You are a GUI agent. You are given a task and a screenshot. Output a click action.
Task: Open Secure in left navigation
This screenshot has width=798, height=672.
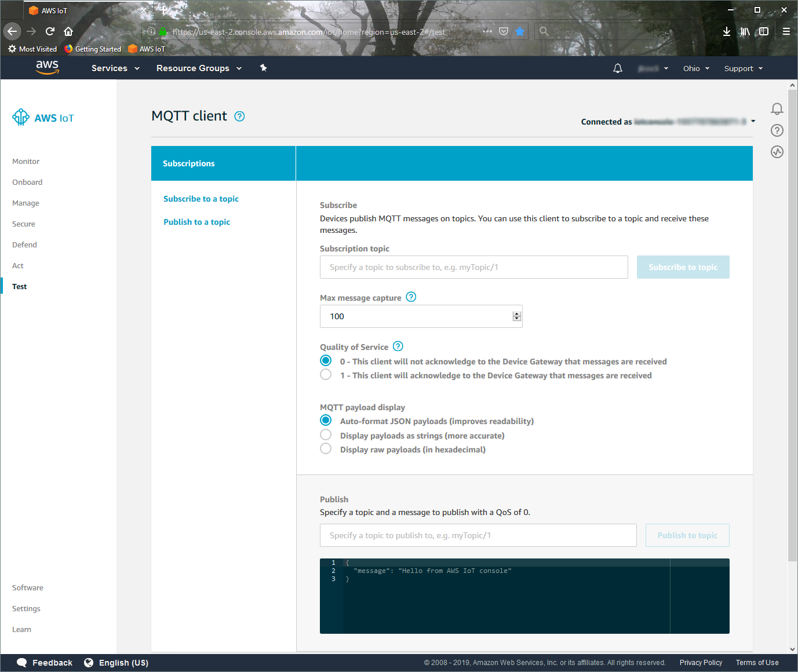(x=24, y=224)
